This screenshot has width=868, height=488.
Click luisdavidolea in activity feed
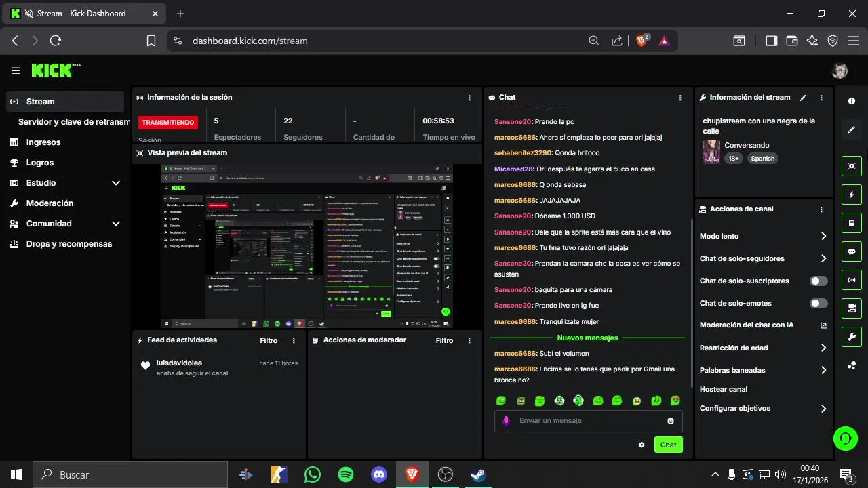(x=179, y=363)
